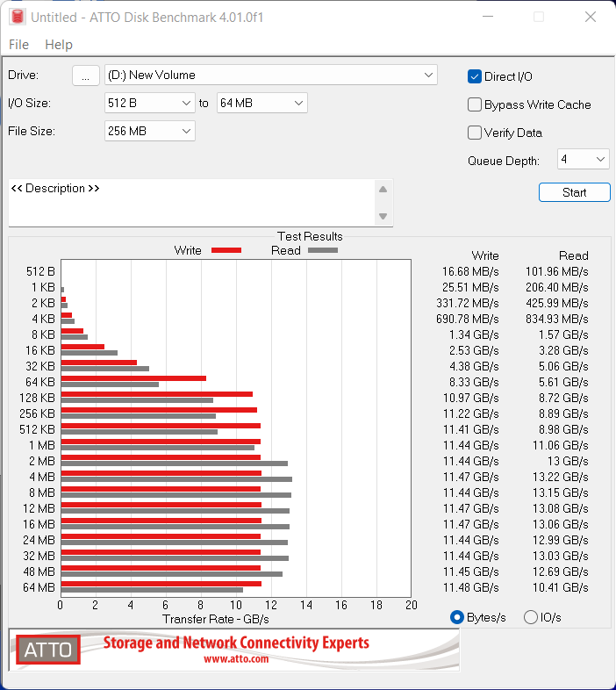Enable the Verify Data checkbox
The image size is (616, 690).
(475, 133)
